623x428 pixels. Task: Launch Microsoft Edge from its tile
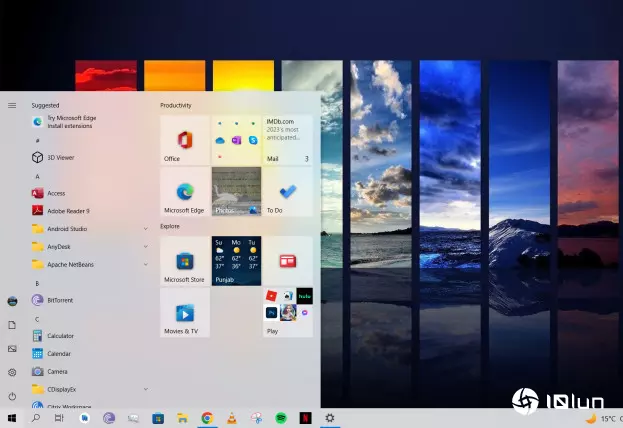coord(185,192)
